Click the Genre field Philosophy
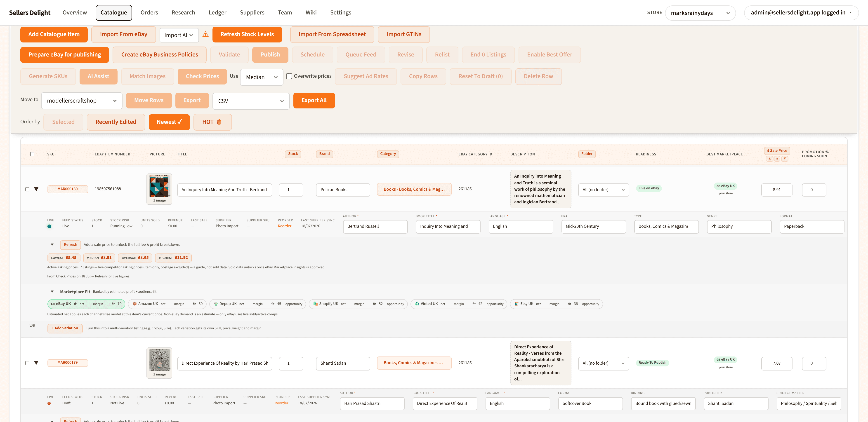The height and width of the screenshot is (422, 868). [739, 226]
